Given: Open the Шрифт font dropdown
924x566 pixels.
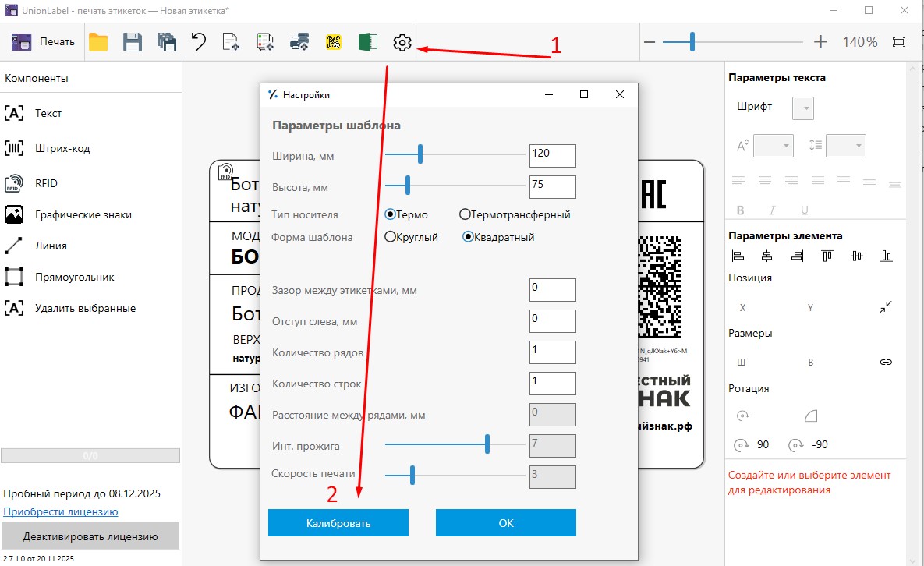Looking at the screenshot, I should click(803, 108).
